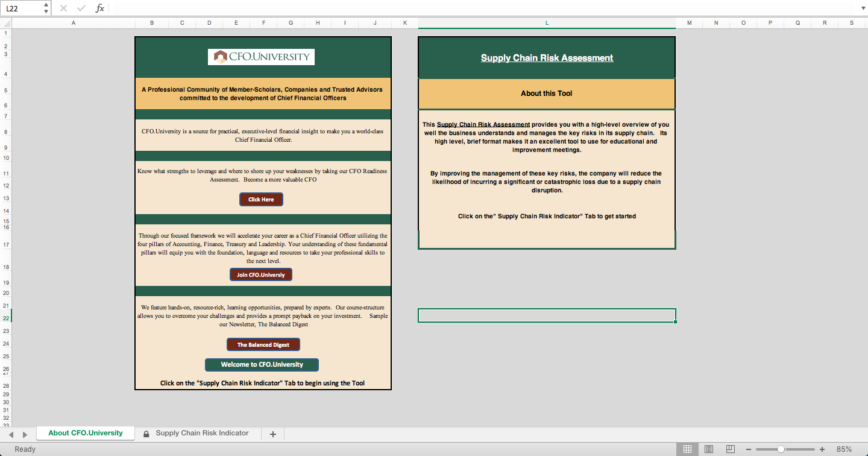Select the active cell L22
This screenshot has width=868, height=456.
547,315
